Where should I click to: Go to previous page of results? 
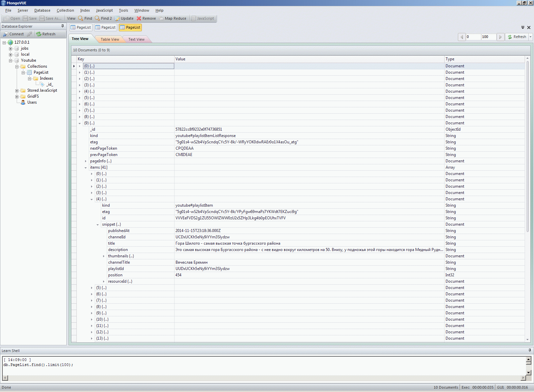tap(462, 37)
